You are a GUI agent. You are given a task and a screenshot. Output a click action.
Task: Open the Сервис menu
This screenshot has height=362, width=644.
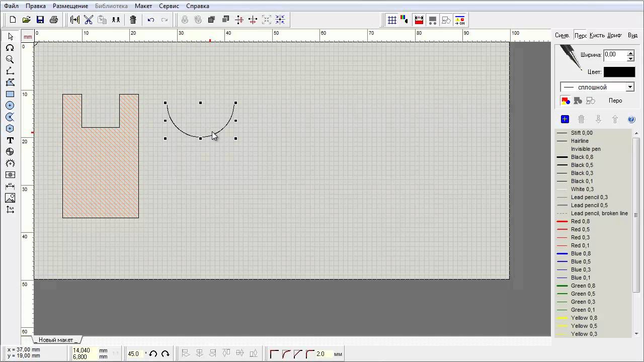pos(169,6)
